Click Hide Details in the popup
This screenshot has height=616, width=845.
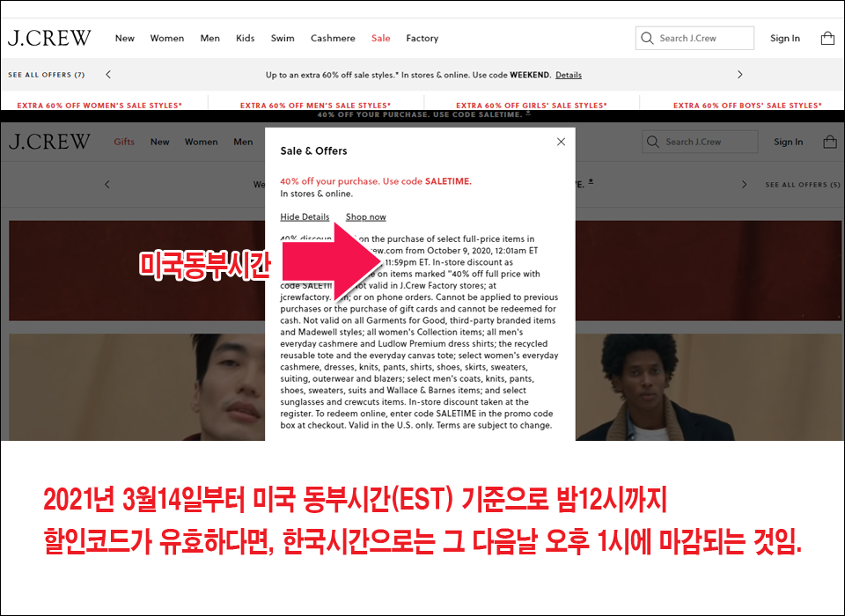[x=305, y=216]
